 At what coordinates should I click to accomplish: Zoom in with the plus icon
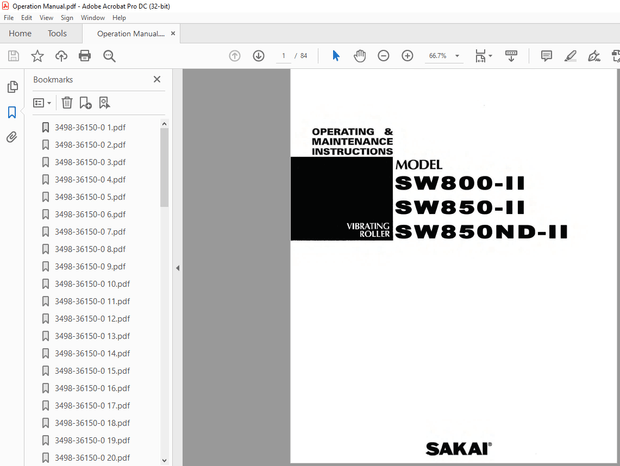pos(407,56)
